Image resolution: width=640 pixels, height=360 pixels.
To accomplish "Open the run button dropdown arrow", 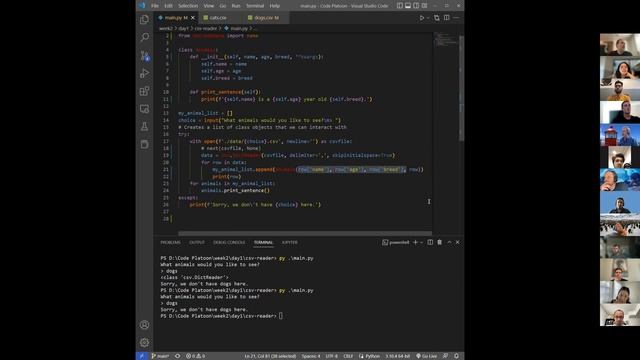I will pos(428,18).
